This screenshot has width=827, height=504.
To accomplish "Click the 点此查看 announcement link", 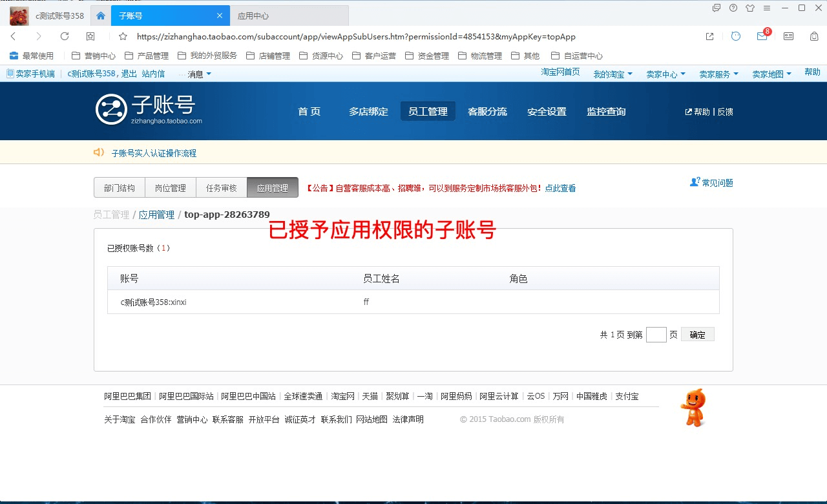I will pos(560,188).
